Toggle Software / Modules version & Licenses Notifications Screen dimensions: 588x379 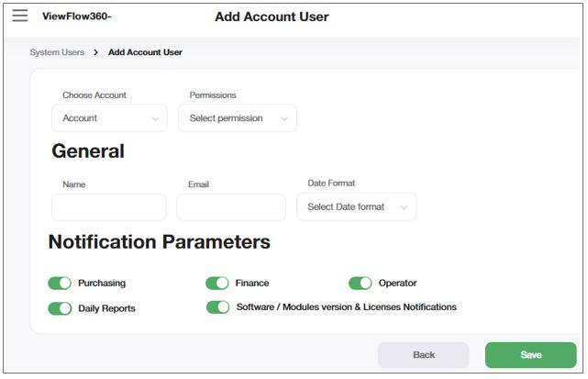pyautogui.click(x=217, y=307)
